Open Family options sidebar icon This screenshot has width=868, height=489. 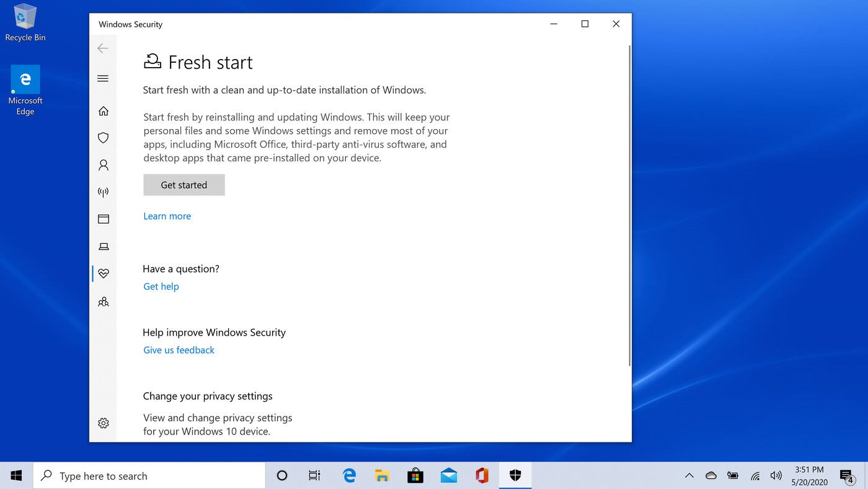pos(104,302)
